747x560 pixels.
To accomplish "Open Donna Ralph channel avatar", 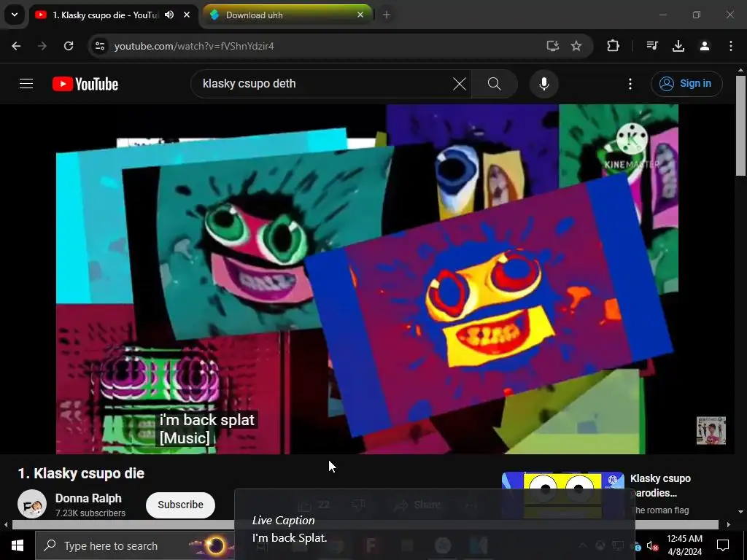I will (32, 504).
